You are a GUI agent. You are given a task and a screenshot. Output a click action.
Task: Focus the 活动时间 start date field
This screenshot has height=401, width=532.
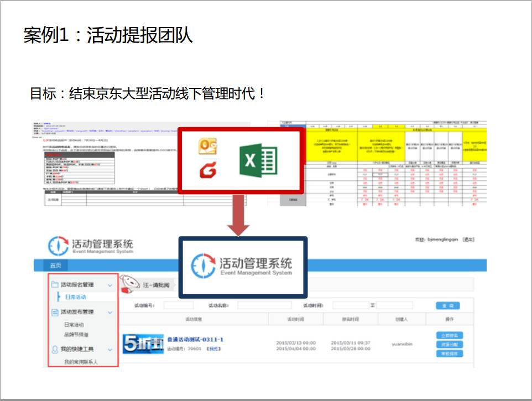(351, 305)
